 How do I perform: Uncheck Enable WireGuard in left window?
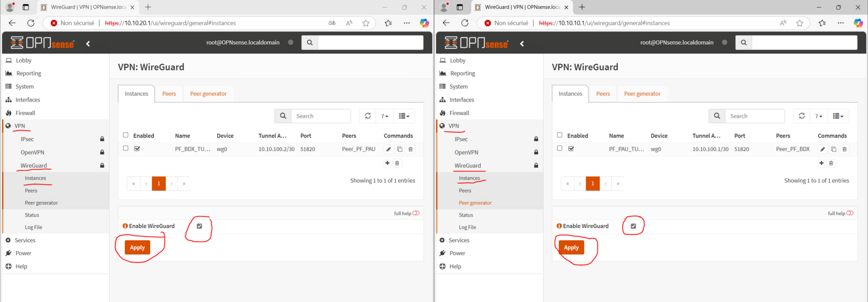click(200, 226)
